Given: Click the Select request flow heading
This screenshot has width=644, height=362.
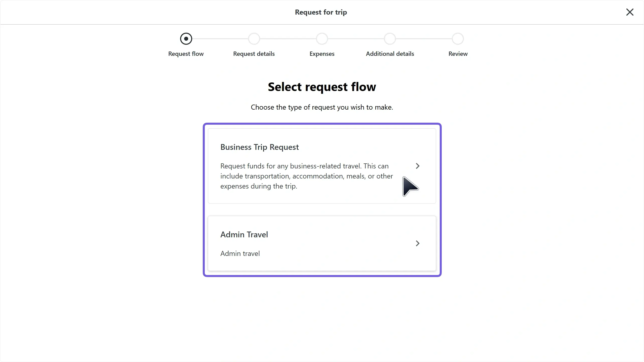Looking at the screenshot, I should pyautogui.click(x=322, y=87).
